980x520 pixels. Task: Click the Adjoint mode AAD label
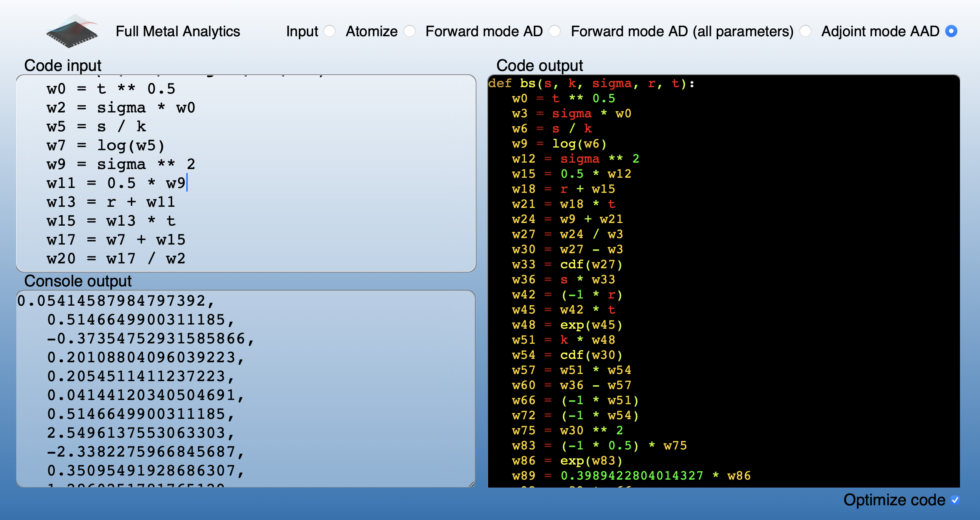880,31
